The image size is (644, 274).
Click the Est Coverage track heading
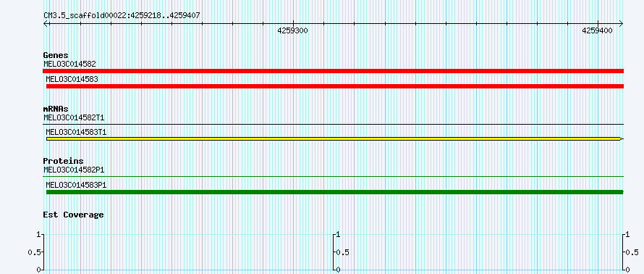click(x=74, y=215)
